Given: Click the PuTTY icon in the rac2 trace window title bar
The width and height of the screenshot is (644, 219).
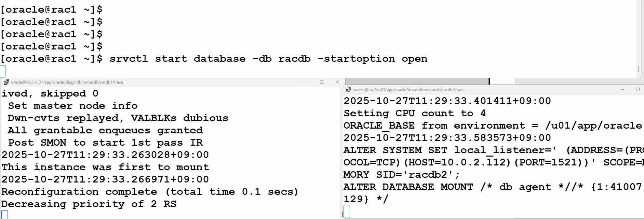Looking at the screenshot, I should click(x=348, y=89).
